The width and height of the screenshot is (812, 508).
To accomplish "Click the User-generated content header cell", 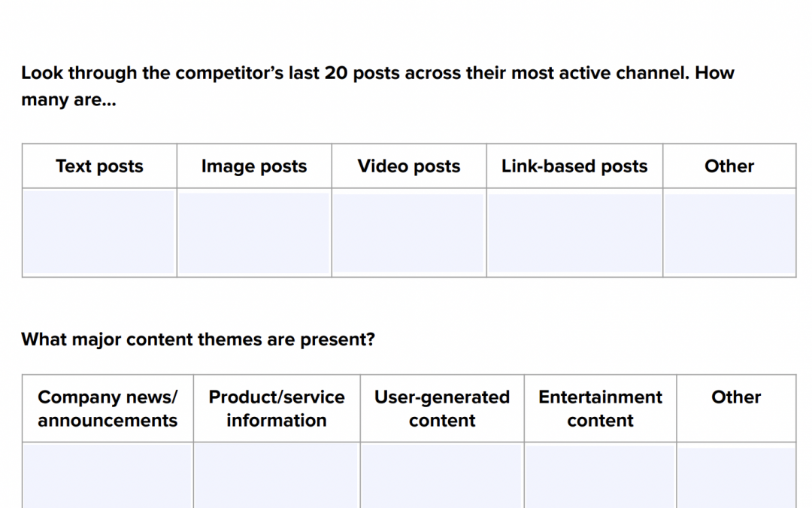I will tap(442, 408).
